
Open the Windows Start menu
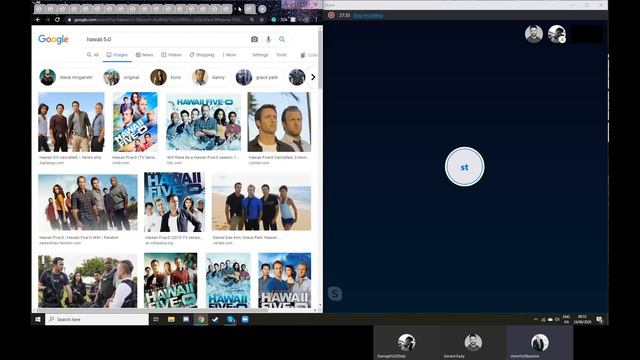(38, 319)
